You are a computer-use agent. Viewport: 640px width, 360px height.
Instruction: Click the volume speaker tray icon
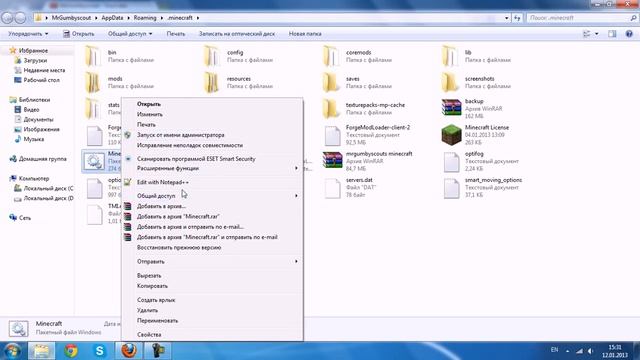pyautogui.click(x=591, y=351)
